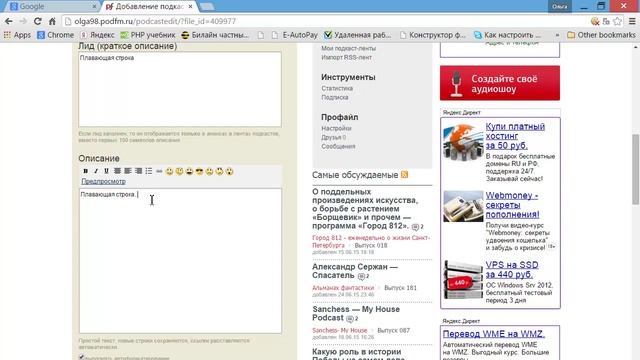Select the Добавление подкаста tab
Screen dimensions: 640x360
(x=148, y=7)
